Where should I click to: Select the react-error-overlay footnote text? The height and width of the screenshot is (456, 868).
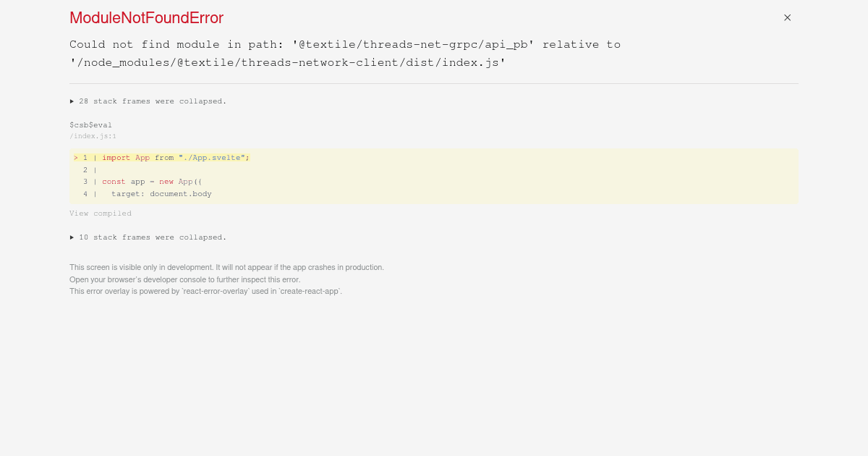tap(205, 291)
